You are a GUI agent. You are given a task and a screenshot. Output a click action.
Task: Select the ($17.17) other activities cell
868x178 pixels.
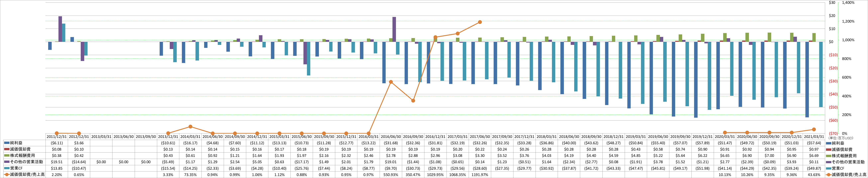click(x=302, y=162)
